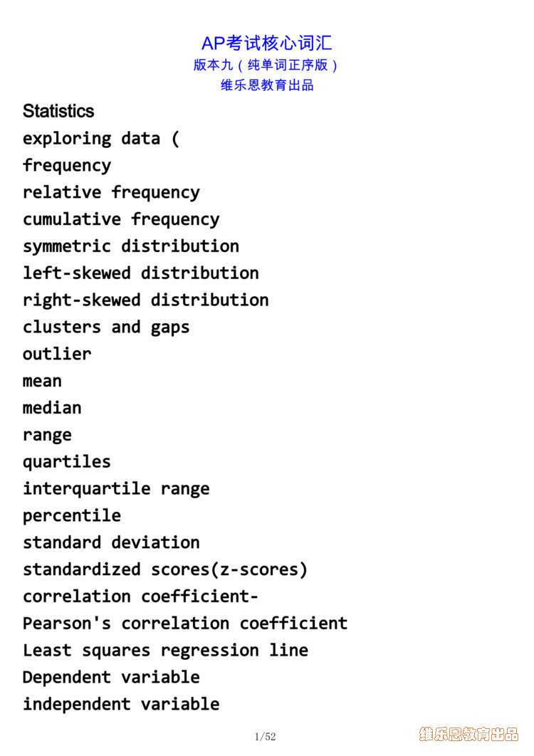The image size is (534, 756).
Task: Select the term exploring data
Action: 92,138
